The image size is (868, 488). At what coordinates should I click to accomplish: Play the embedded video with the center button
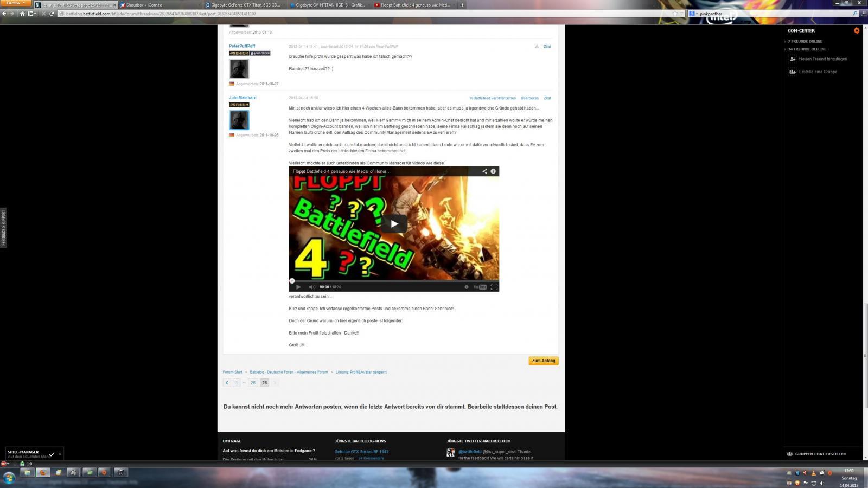(x=394, y=223)
